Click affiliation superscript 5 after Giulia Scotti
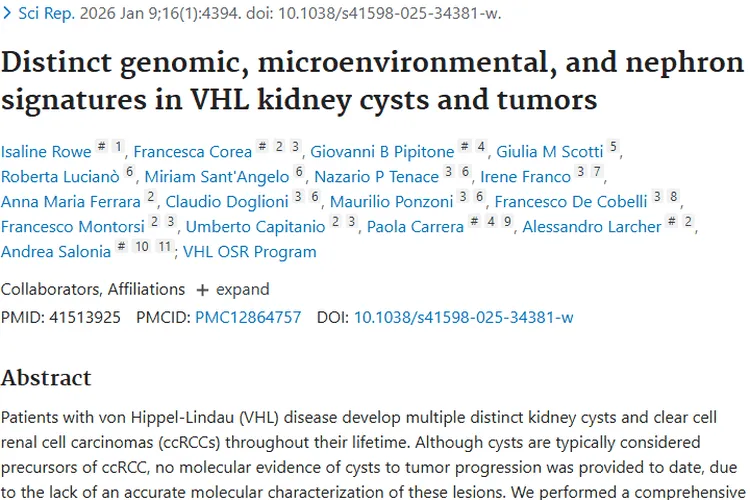Image resolution: width=750 pixels, height=500 pixels. click(x=614, y=148)
